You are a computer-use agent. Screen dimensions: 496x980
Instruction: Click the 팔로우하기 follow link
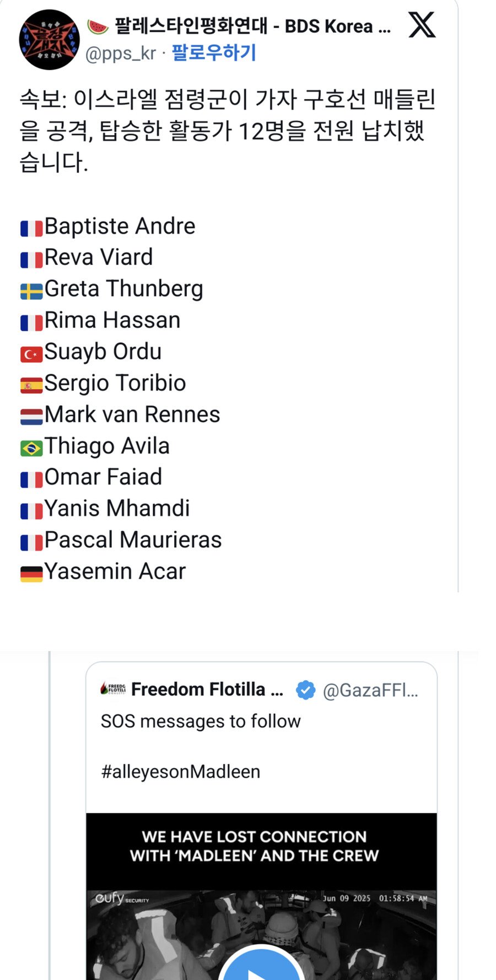pos(214,53)
